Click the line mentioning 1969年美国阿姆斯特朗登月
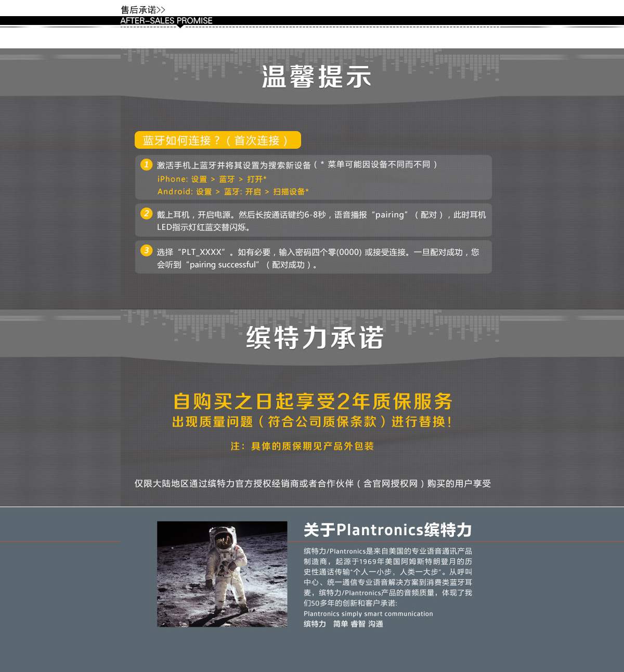The height and width of the screenshot is (672, 624). [x=388, y=562]
